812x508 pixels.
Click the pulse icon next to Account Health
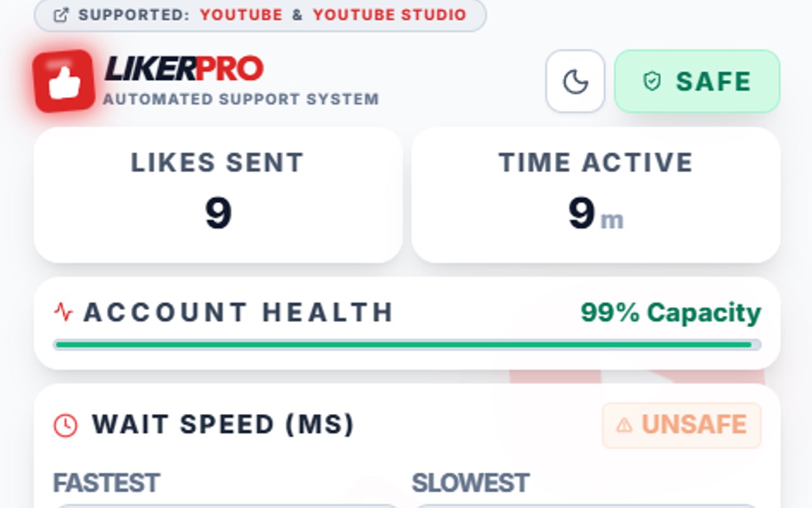[x=63, y=312]
